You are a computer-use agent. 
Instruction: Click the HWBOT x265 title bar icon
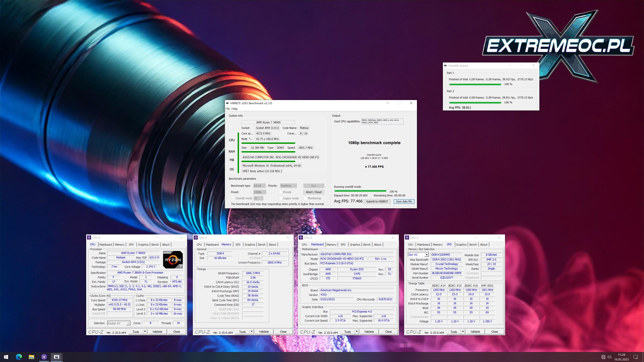[x=227, y=103]
